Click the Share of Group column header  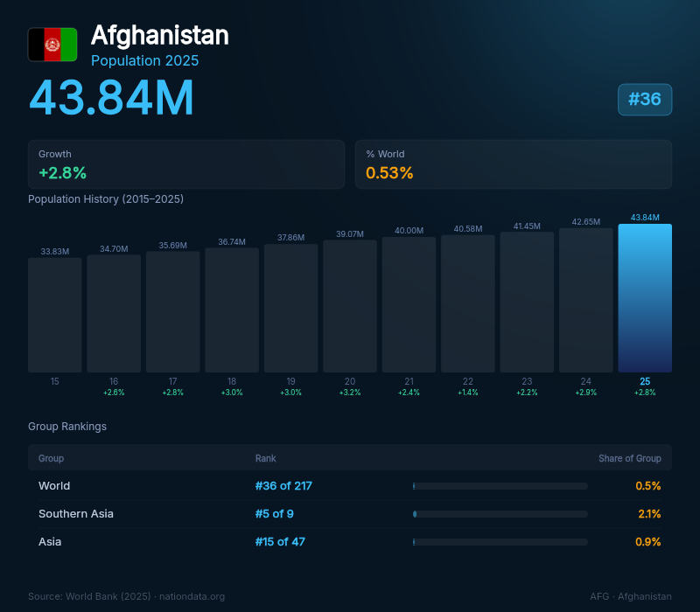pyautogui.click(x=630, y=458)
